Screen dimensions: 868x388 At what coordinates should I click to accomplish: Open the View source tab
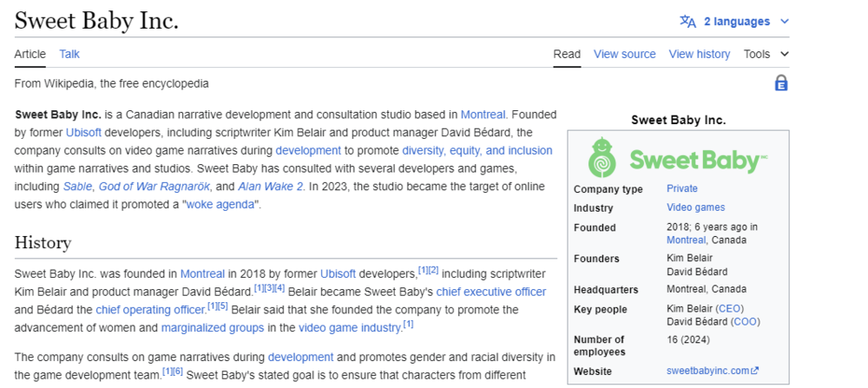(624, 54)
